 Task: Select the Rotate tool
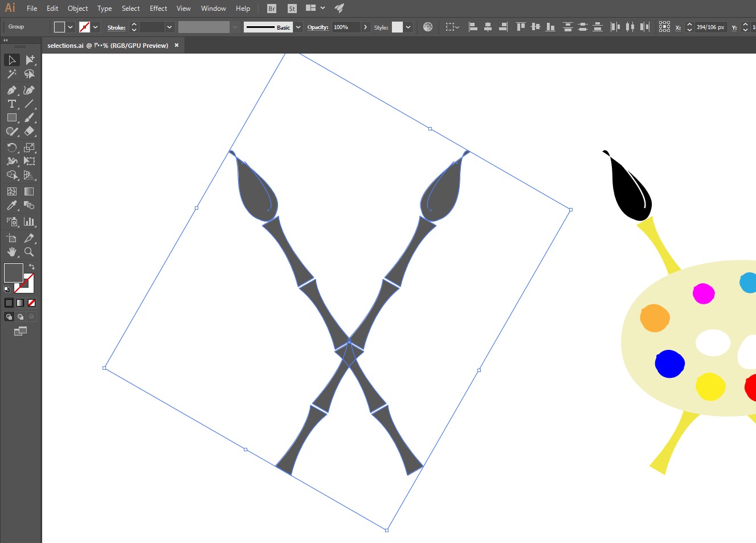(x=11, y=148)
